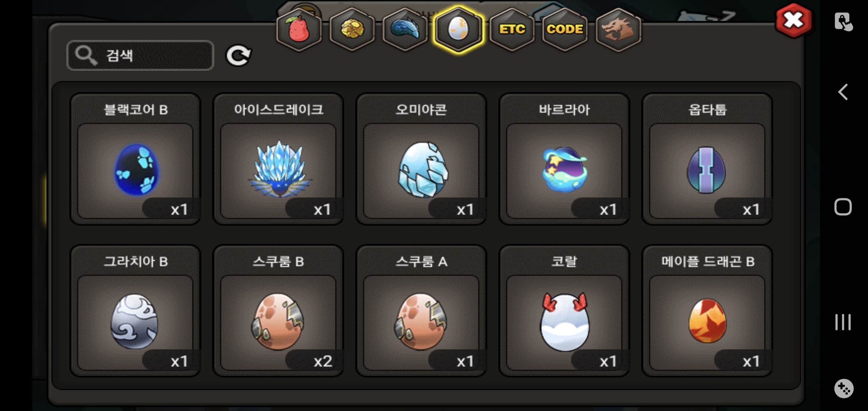Choose the 그라치아 B cloud egg

[135, 311]
